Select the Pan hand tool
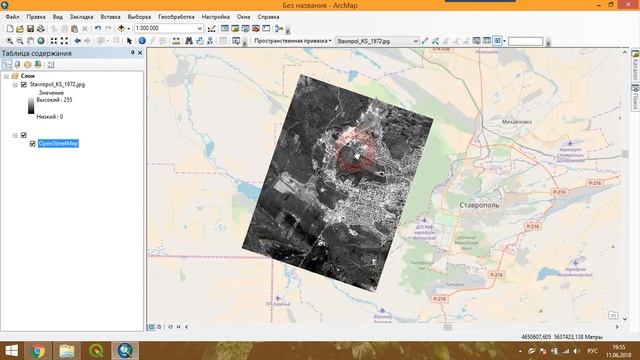This screenshot has height=360, width=640. pos(30,41)
